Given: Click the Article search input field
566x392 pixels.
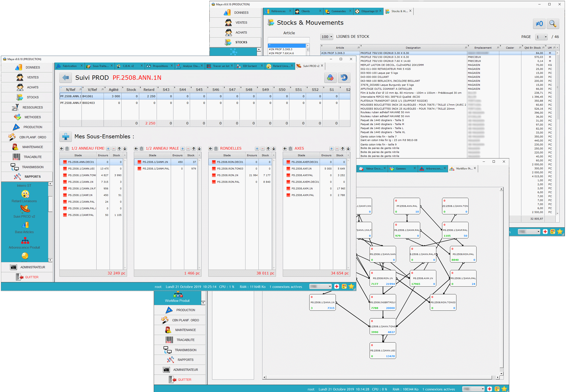Looking at the screenshot, I should coord(288,40).
